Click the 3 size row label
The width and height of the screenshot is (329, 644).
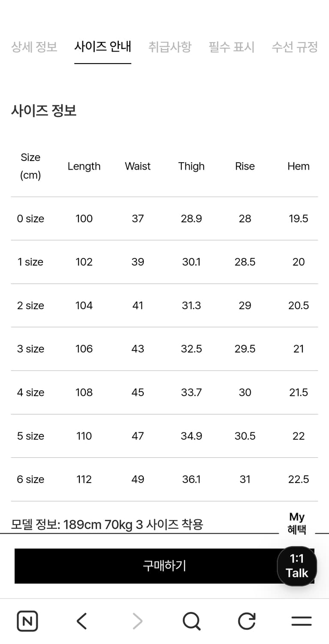coord(30,349)
